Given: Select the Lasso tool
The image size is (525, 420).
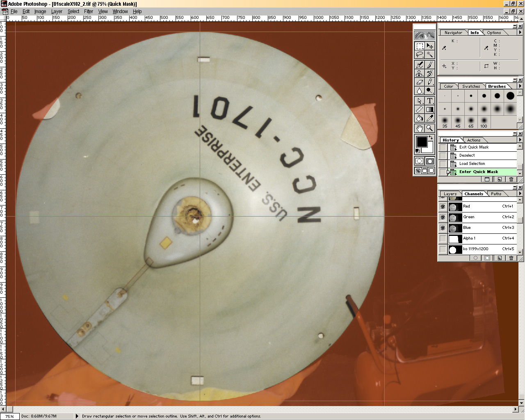Looking at the screenshot, I should (419, 55).
